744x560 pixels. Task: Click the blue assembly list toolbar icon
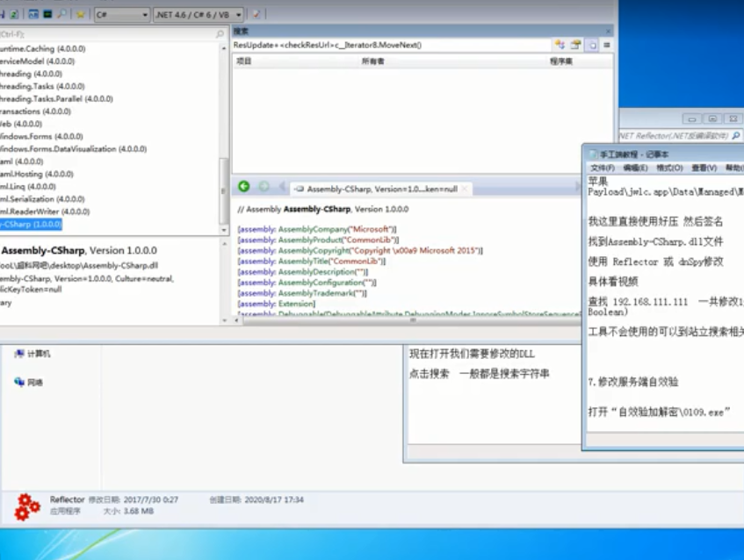point(33,15)
